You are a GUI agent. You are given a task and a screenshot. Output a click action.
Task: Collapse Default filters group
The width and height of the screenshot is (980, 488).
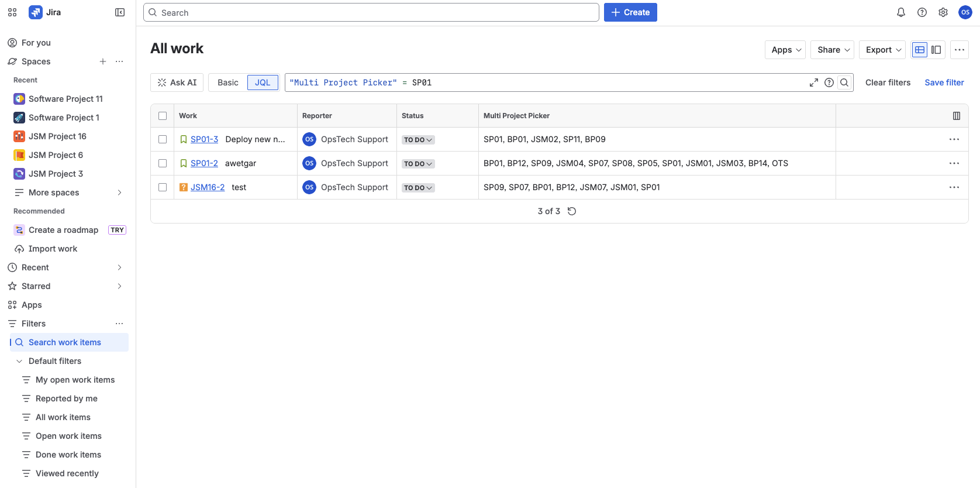pyautogui.click(x=19, y=361)
